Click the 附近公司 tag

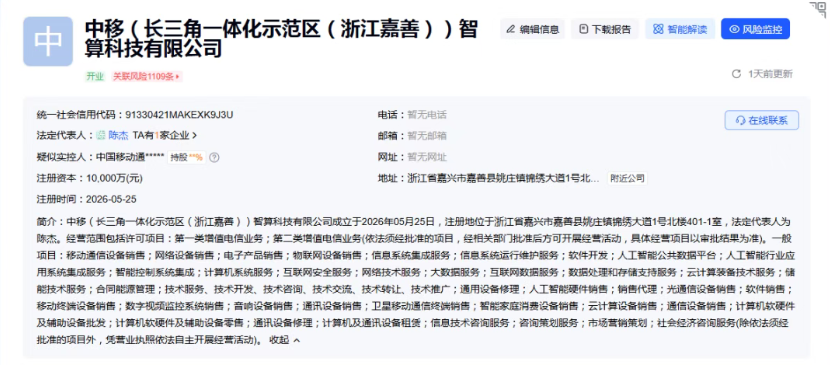(x=628, y=178)
